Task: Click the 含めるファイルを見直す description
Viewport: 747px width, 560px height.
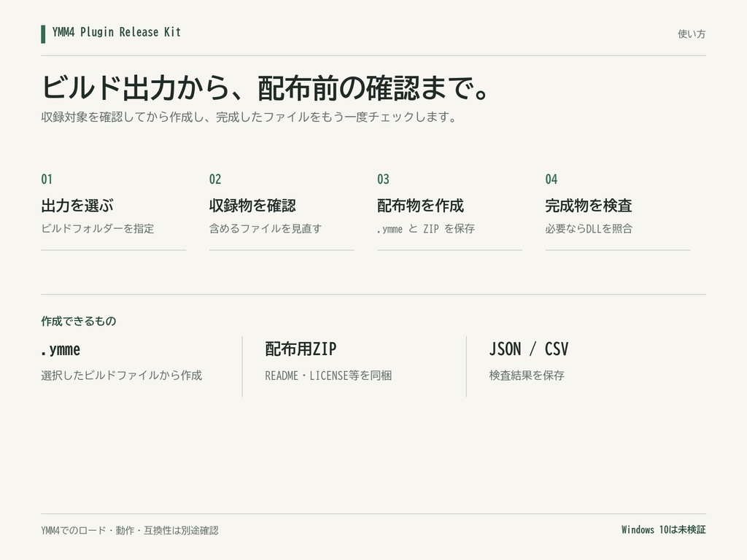Action: (x=266, y=228)
